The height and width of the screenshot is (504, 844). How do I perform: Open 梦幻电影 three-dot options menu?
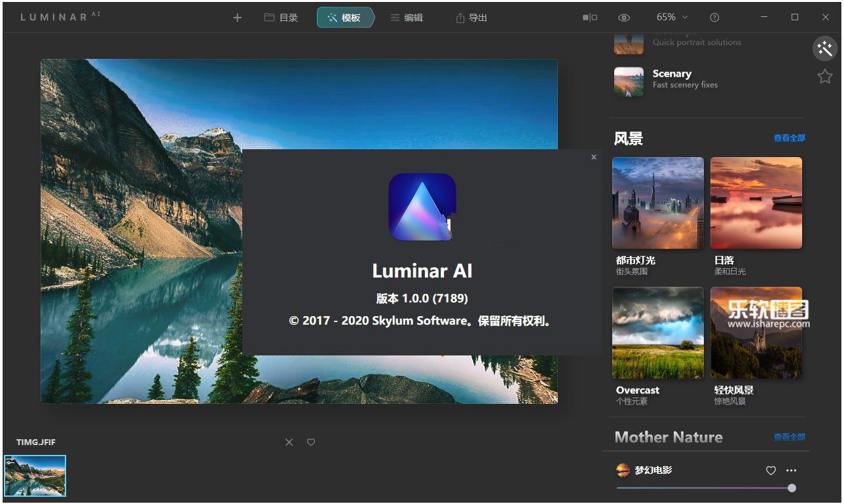792,471
